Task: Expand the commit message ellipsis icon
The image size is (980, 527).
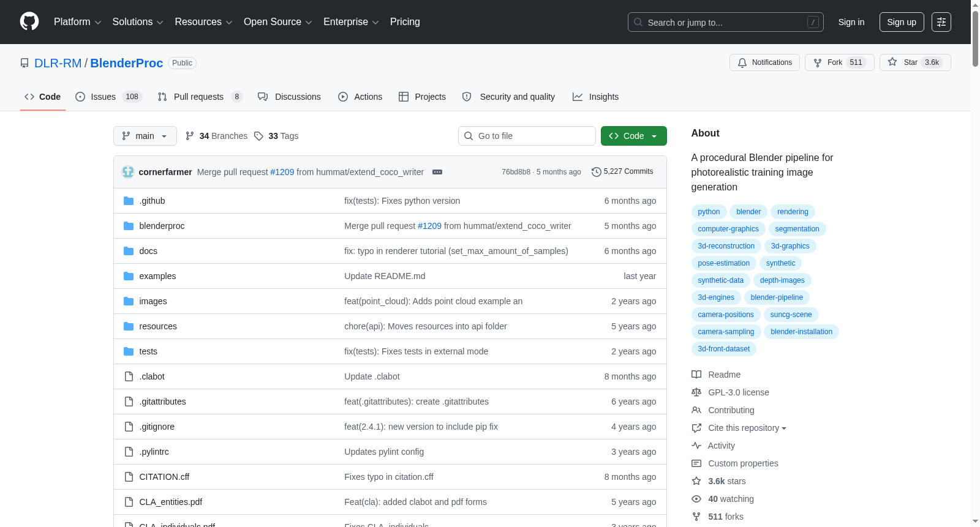Action: pyautogui.click(x=437, y=172)
